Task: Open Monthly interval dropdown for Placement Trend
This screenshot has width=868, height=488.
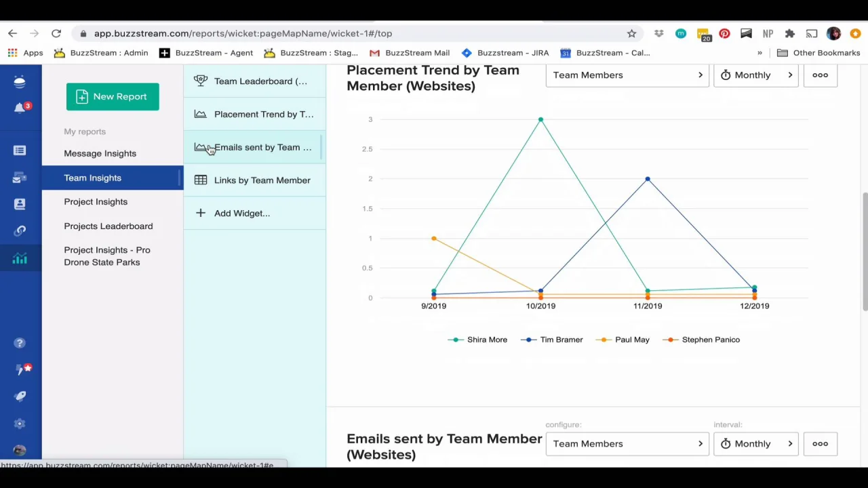Action: click(756, 75)
